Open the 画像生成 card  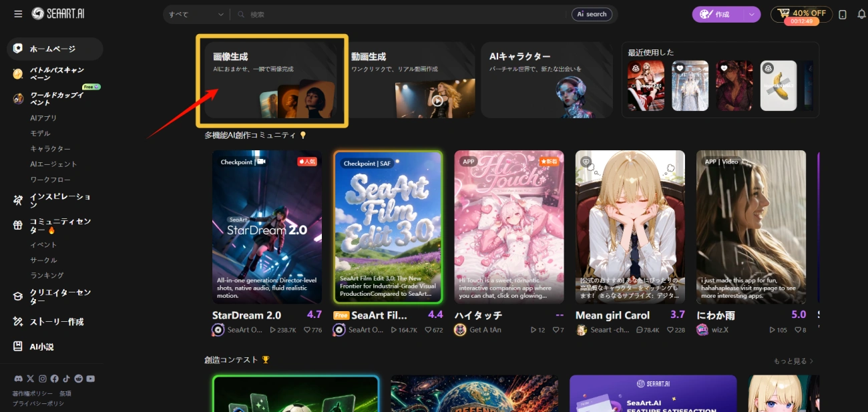(x=272, y=80)
